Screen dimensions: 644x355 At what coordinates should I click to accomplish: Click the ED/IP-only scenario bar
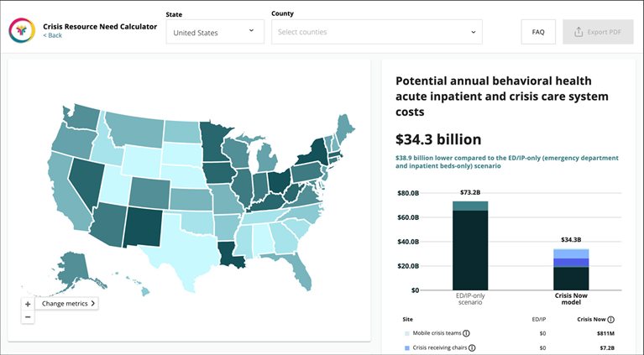[x=470, y=245]
